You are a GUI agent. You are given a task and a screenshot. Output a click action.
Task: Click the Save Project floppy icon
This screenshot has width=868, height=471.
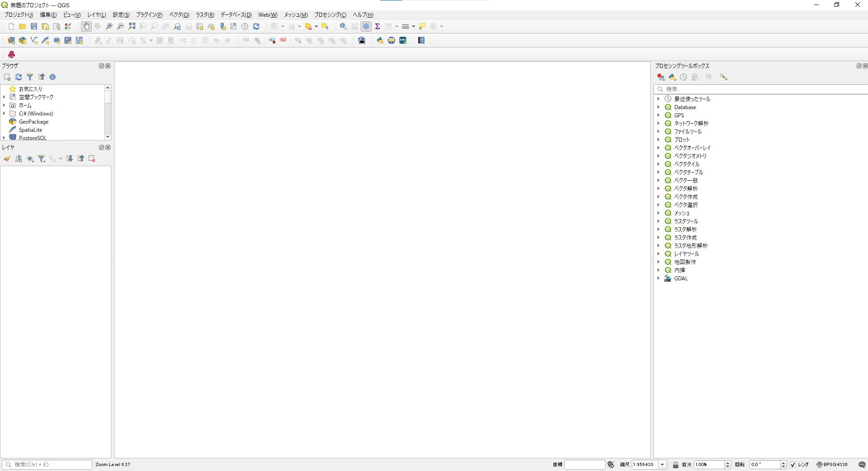tap(34, 27)
